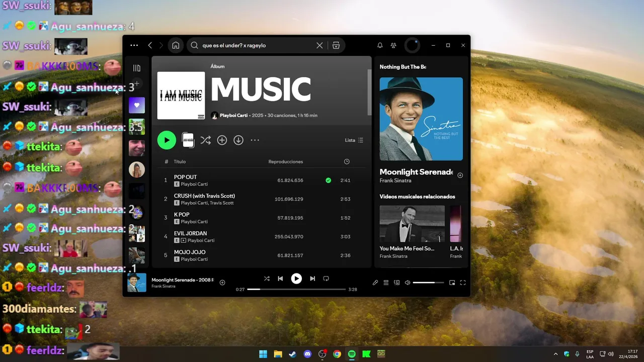Screen dimensions: 644x362
Task: Skip to previous track
Action: point(280,279)
